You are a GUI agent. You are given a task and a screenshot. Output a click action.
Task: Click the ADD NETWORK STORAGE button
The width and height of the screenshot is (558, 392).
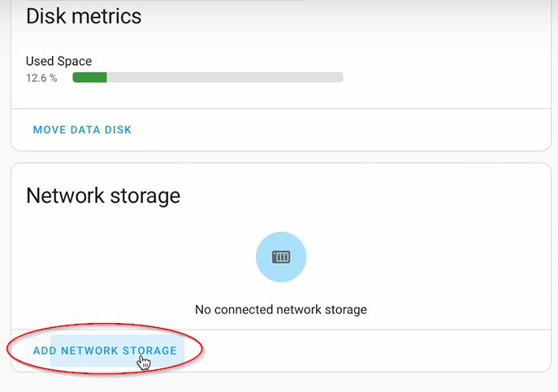105,351
